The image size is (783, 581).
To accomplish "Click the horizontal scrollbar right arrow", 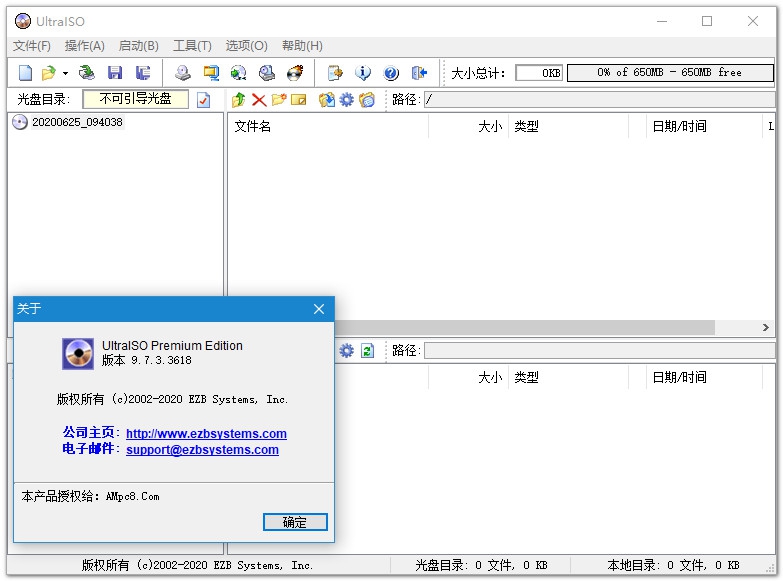I will [766, 327].
